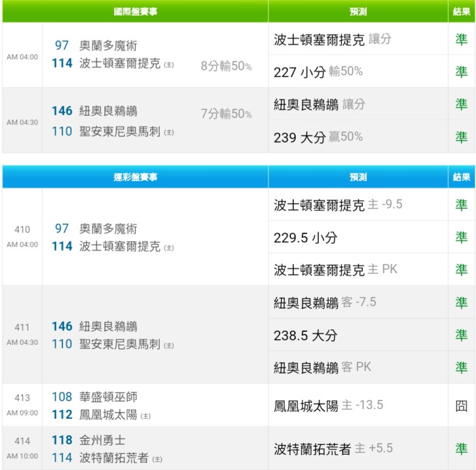Click the 準 result beside 波士頓塞爾提克 主 PK
This screenshot has width=476, height=470.
pos(461,270)
